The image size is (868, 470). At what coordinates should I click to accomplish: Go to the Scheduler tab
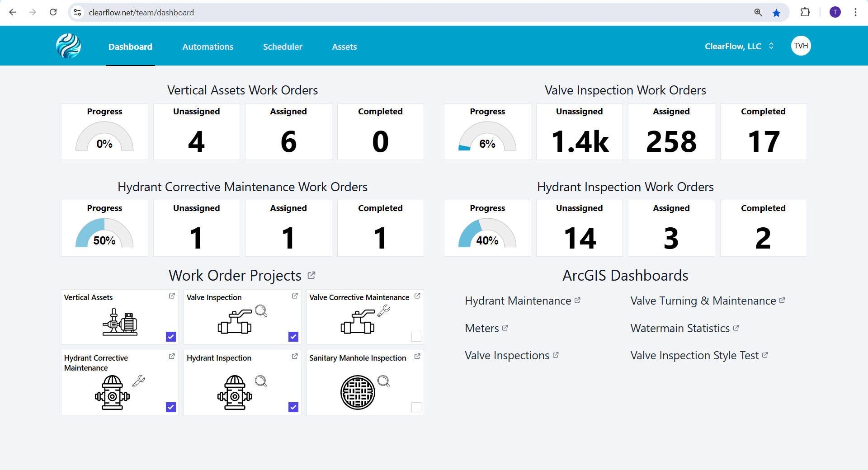pos(283,47)
